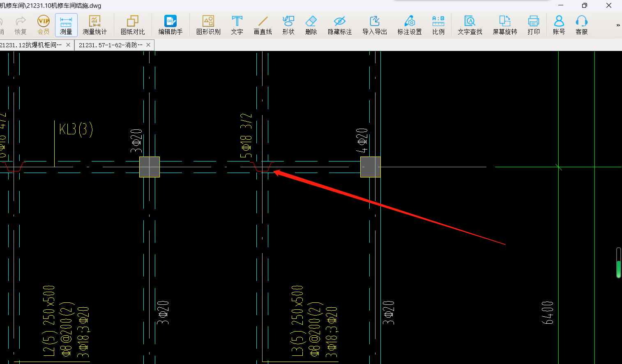The image size is (622, 364).
Task: Select the gray column at 4Φ20
Action: 370,167
